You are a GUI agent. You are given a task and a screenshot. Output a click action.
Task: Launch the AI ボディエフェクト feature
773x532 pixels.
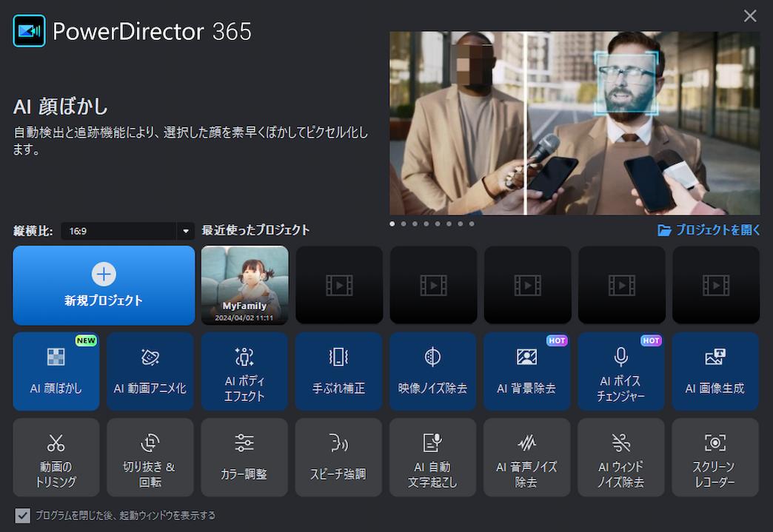[x=244, y=371]
